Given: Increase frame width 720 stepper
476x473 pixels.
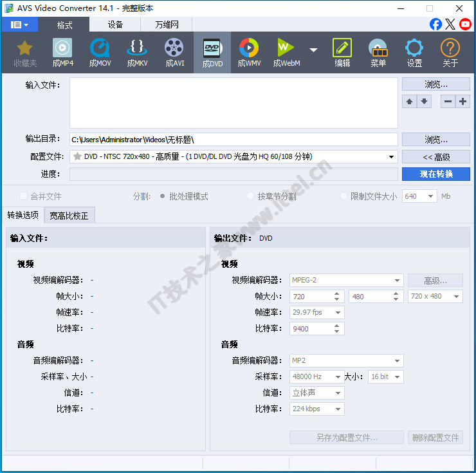Looking at the screenshot, I should pyautogui.click(x=336, y=293).
